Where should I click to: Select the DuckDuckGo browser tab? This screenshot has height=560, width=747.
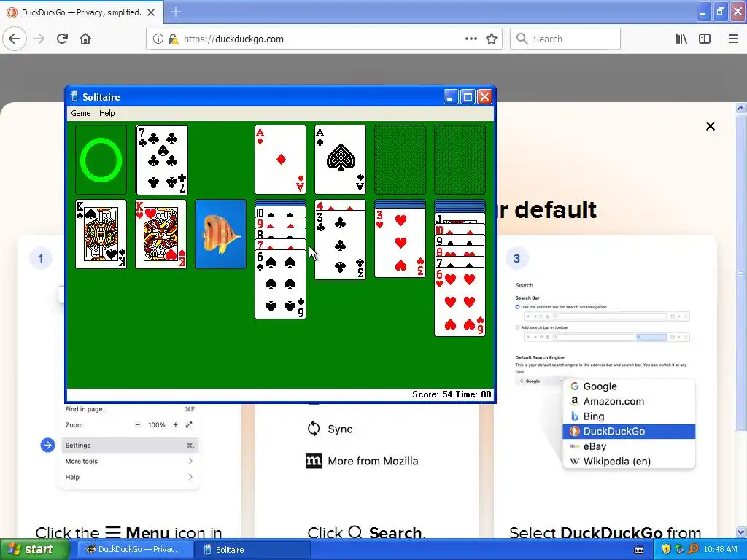82,12
